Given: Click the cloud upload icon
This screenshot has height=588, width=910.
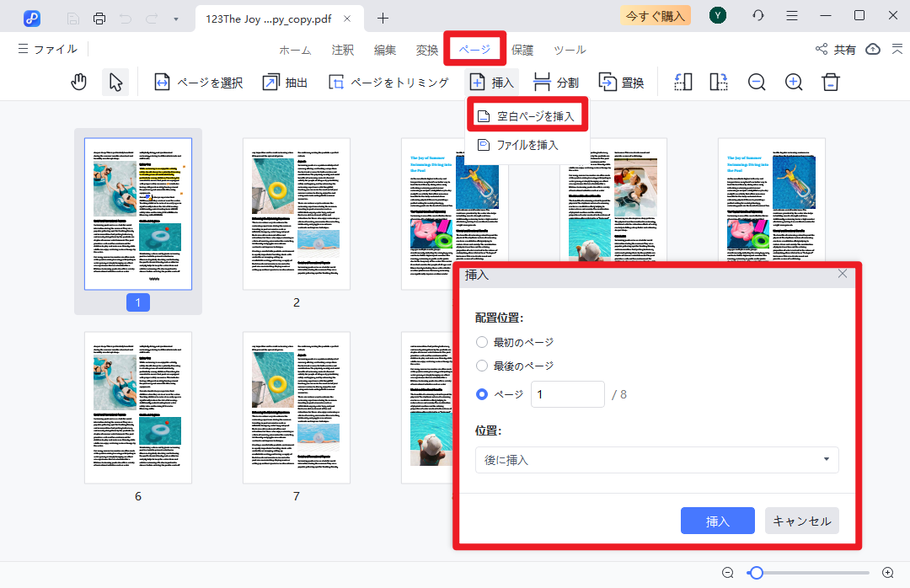Looking at the screenshot, I should point(873,50).
